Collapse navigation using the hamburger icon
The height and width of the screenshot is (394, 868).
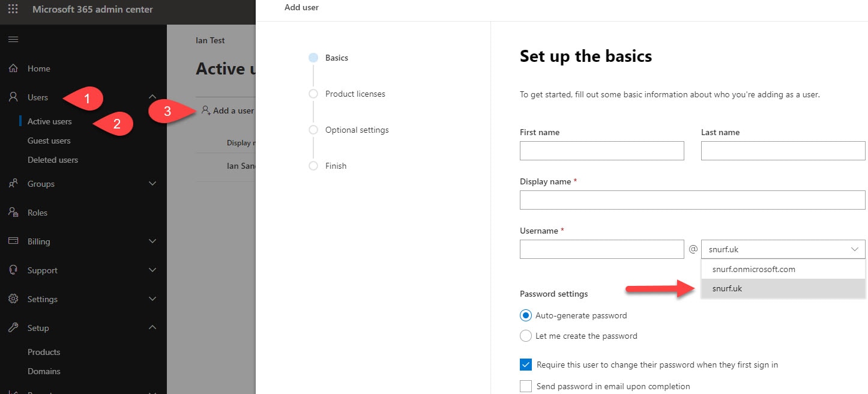coord(13,40)
